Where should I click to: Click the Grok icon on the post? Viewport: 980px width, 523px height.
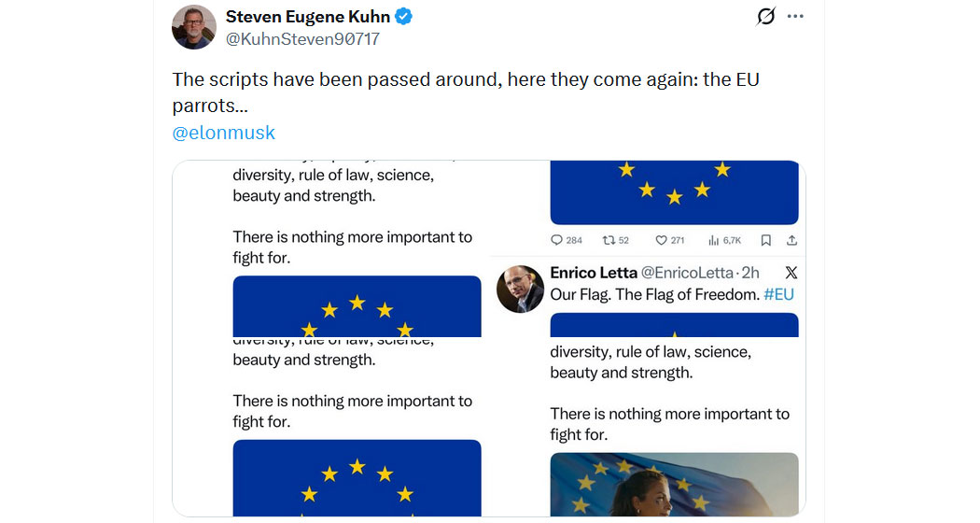(x=765, y=17)
